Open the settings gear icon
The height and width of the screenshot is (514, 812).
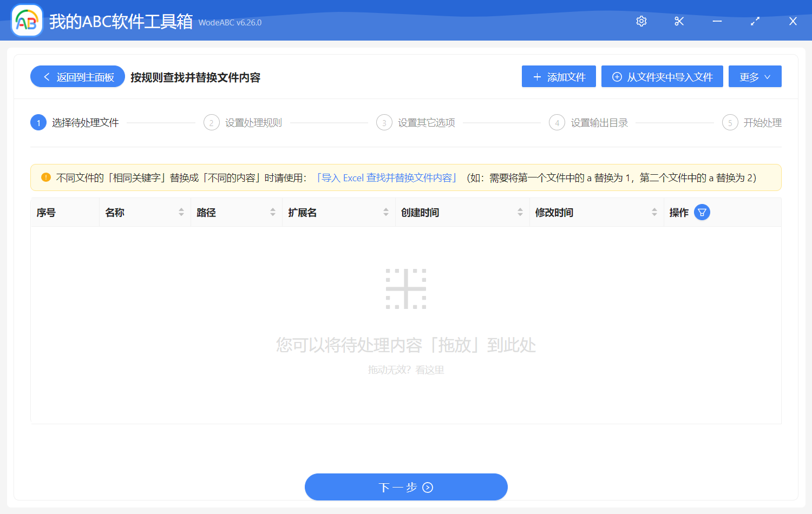641,21
